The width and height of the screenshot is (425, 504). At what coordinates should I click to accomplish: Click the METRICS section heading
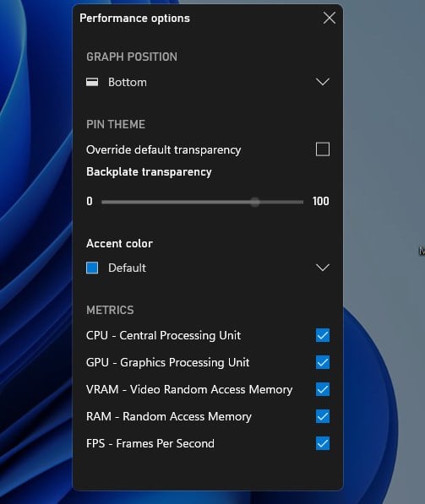point(110,310)
